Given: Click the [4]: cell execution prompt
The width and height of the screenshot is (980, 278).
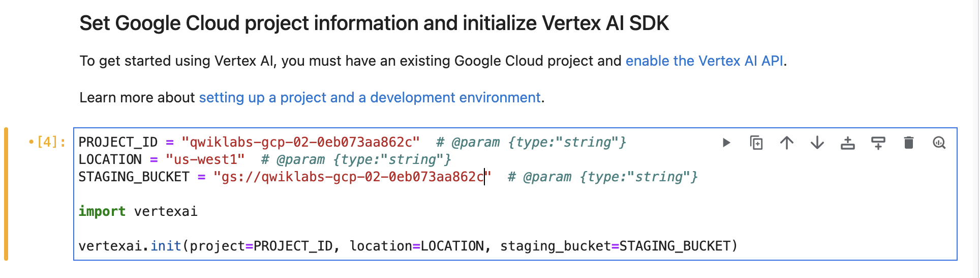Looking at the screenshot, I should [47, 142].
